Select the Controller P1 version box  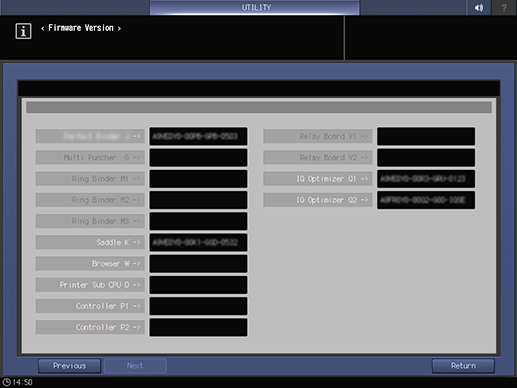pos(198,306)
